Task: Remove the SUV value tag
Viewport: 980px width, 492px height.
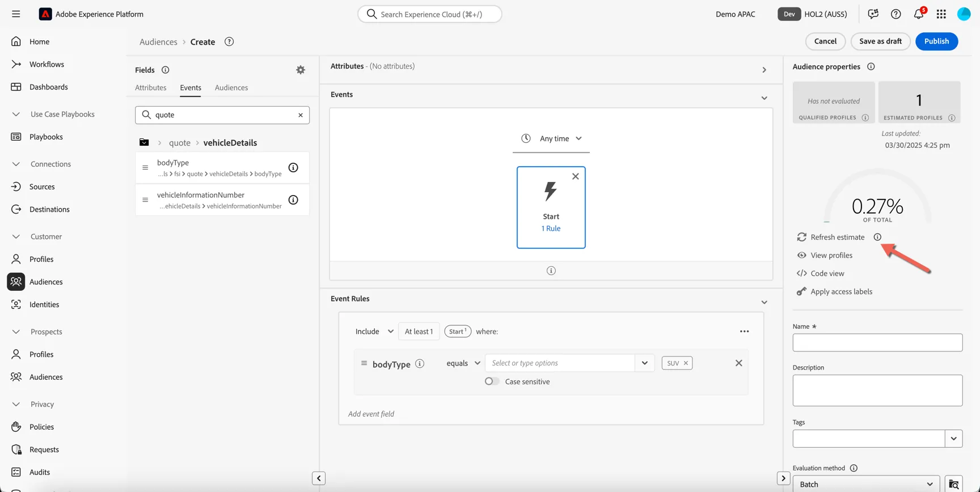Action: pyautogui.click(x=686, y=363)
